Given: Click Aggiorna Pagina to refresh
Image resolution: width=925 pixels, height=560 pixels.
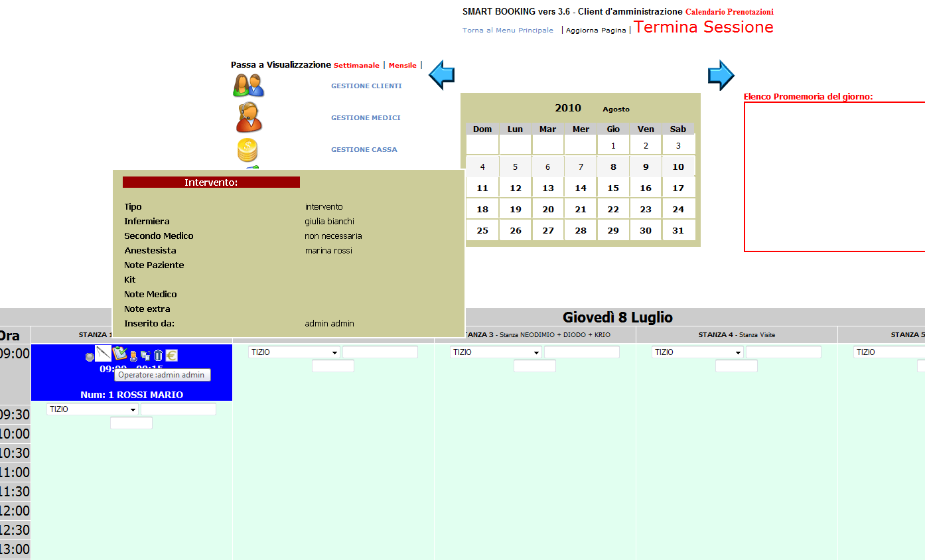Looking at the screenshot, I should 596,31.
